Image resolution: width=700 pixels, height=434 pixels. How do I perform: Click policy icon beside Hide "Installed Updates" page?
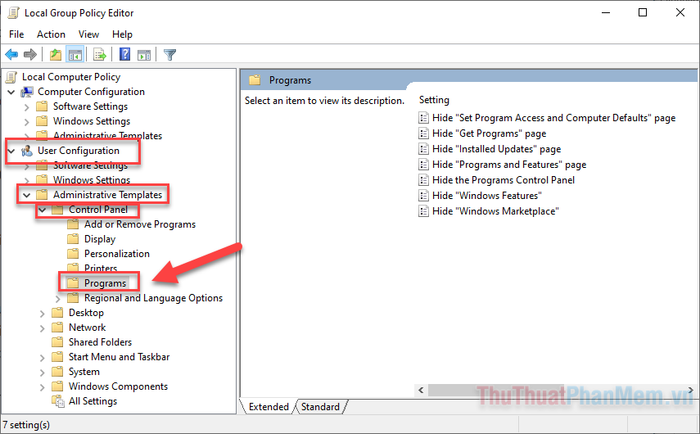(423, 149)
